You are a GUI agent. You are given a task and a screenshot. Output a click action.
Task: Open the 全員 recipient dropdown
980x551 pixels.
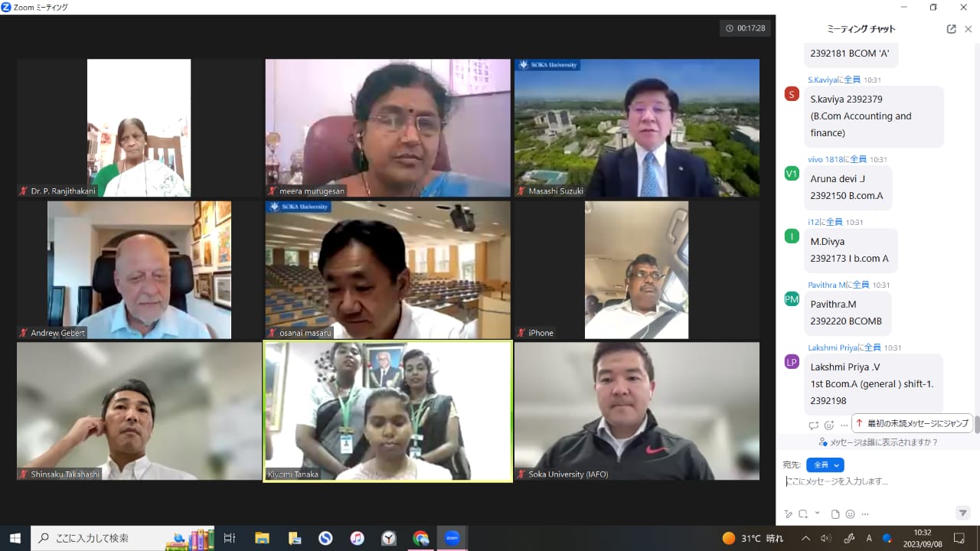(825, 465)
